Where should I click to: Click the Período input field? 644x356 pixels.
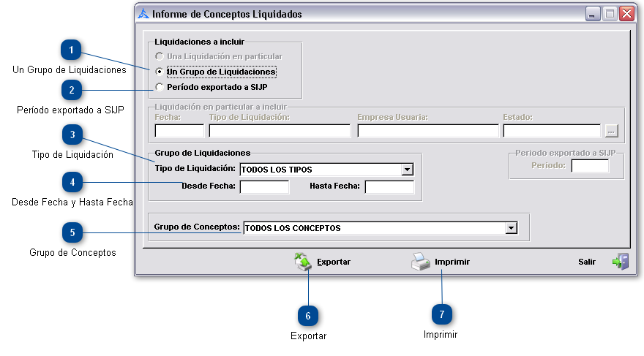pyautogui.click(x=589, y=166)
